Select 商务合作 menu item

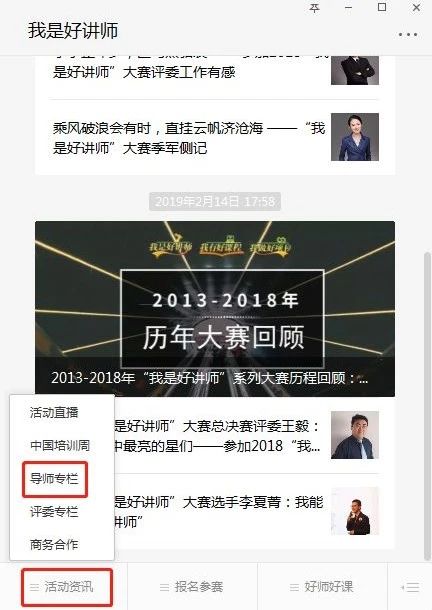pos(54,544)
